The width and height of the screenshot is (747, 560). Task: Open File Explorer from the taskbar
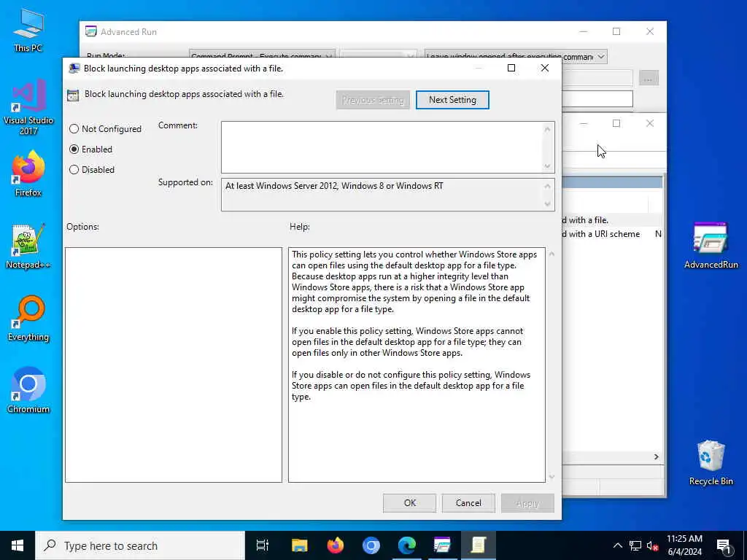[300, 545]
